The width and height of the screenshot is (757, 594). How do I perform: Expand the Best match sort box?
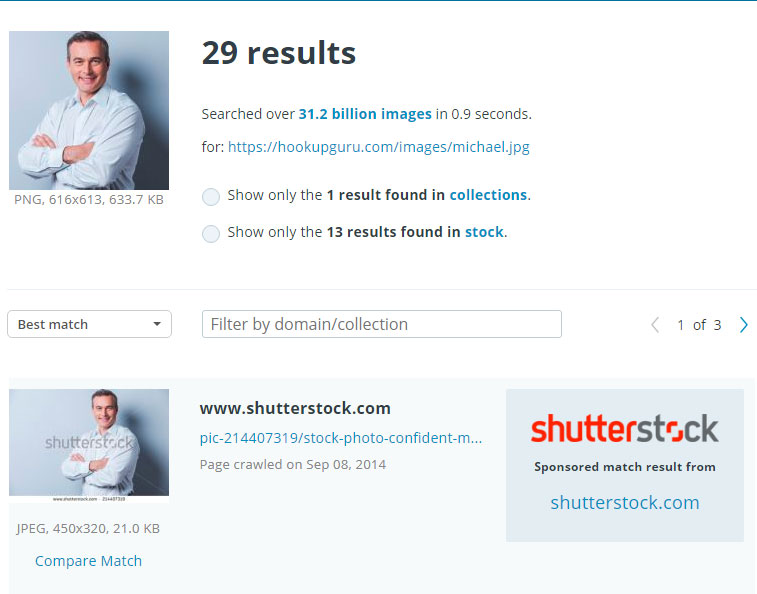coord(89,324)
